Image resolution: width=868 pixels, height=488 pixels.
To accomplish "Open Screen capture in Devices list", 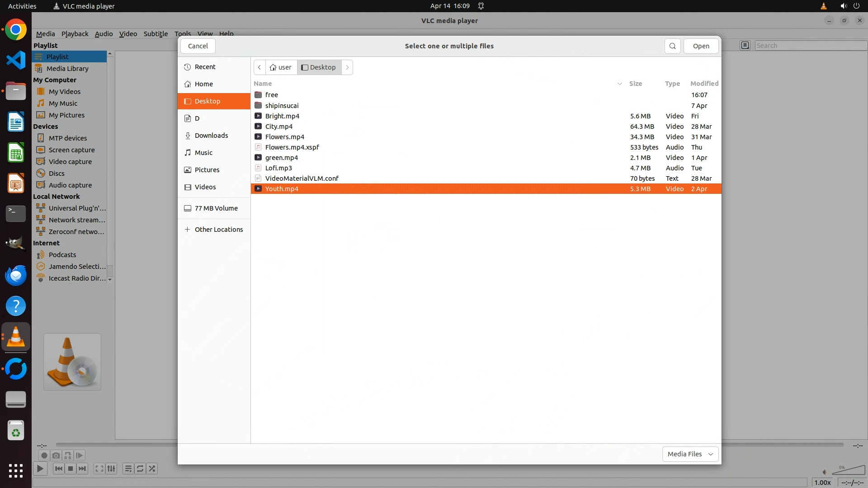I will point(71,150).
